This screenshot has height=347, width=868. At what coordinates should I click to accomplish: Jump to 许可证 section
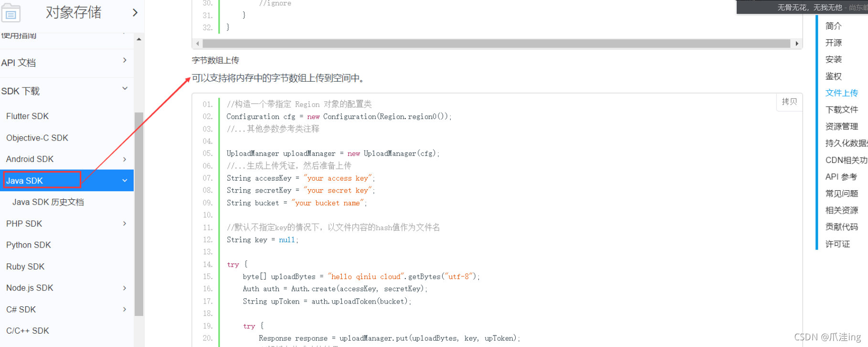click(837, 244)
